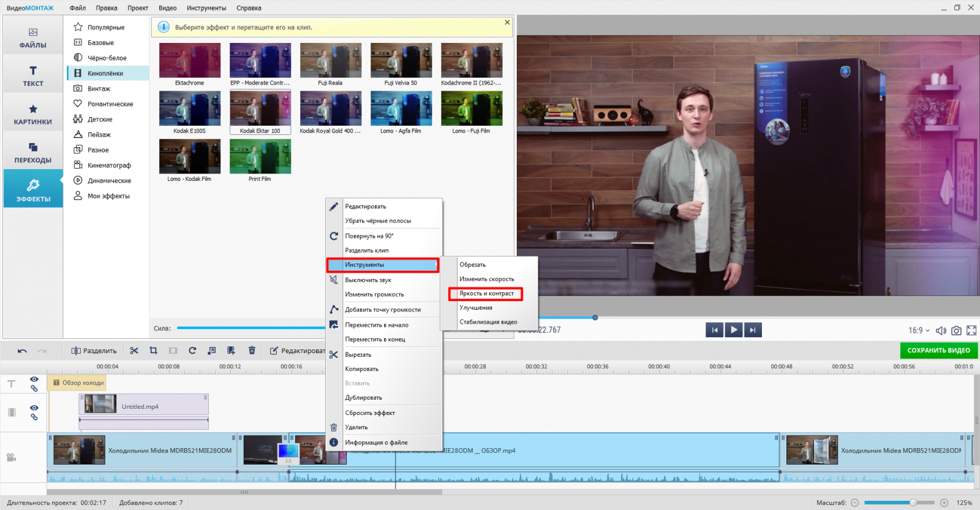Select the crop tool icon

[154, 351]
